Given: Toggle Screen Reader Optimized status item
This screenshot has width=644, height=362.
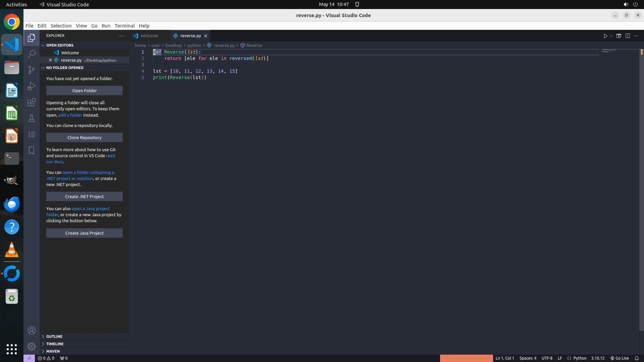Looking at the screenshot, I should pyautogui.click(x=466, y=358).
